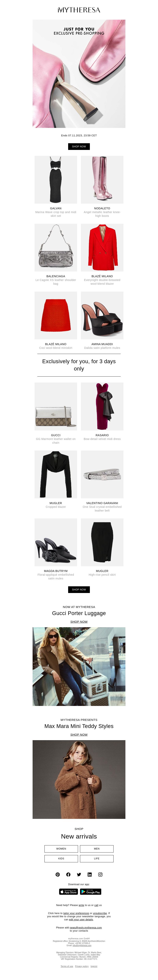This screenshot has height=980, width=158.
Task: Open the Privacy policy footer link
Action: (82, 966)
